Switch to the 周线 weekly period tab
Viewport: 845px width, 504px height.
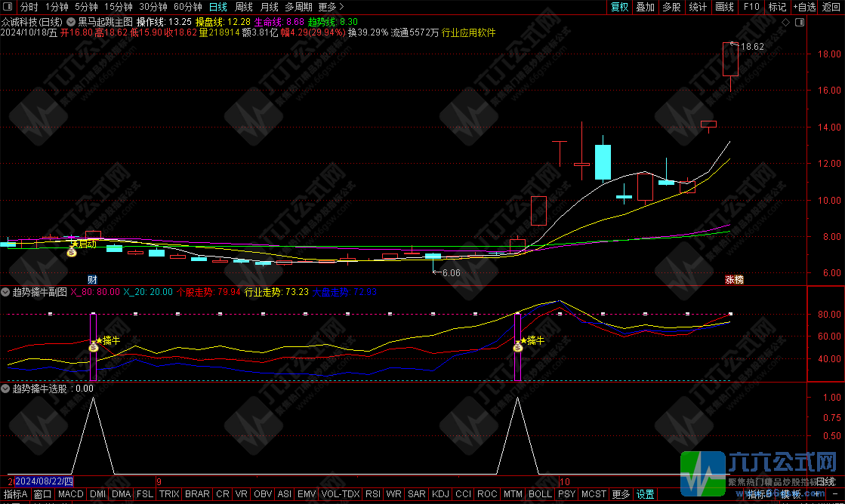[244, 7]
